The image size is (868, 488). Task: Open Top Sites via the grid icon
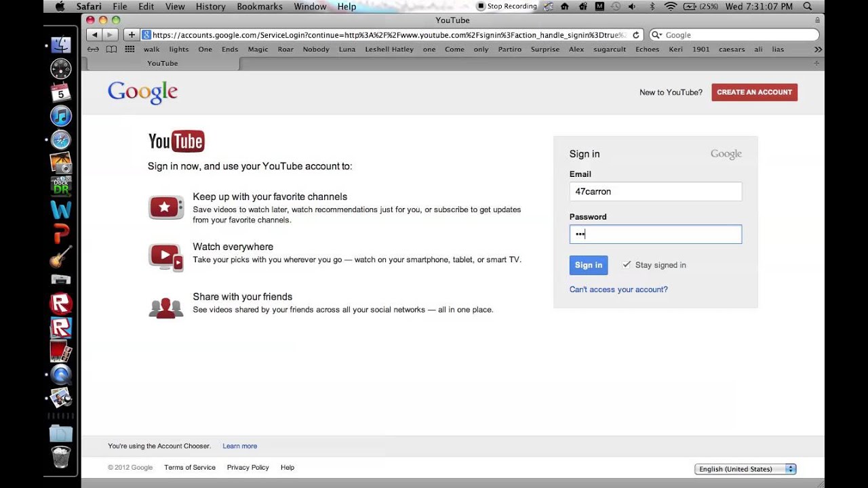(x=129, y=49)
